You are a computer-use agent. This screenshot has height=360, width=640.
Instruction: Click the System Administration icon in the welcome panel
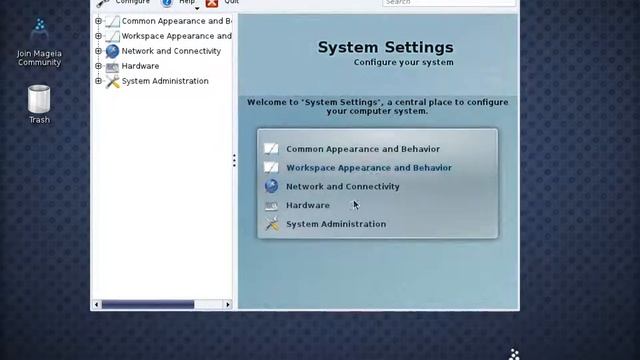(271, 224)
